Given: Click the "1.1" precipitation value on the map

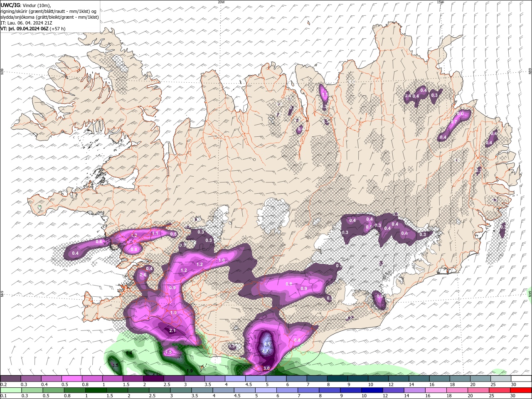Looking at the screenshot, I should tap(155, 234).
